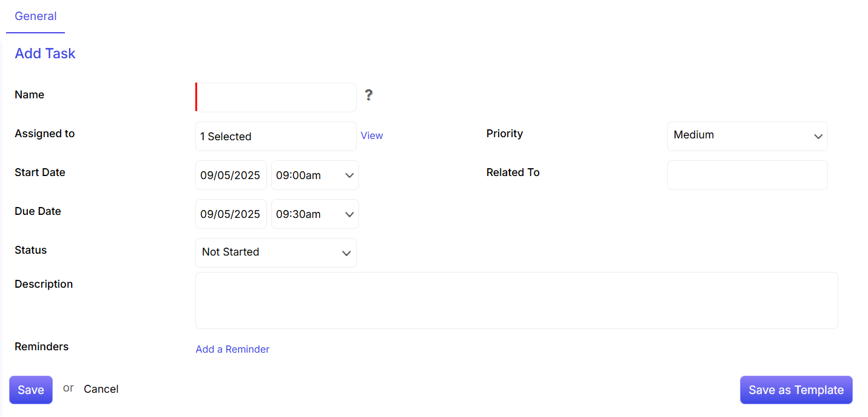Click the Add a Reminder link
This screenshot has width=868, height=417.
[x=232, y=349]
